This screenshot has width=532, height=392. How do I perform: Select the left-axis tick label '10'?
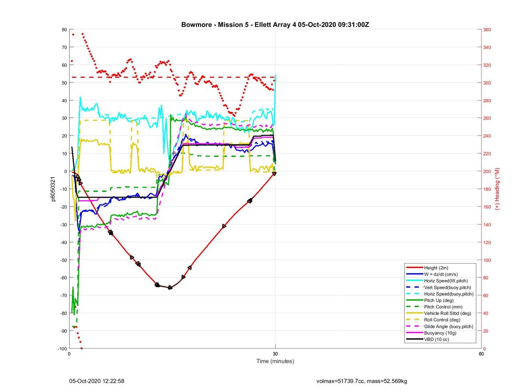click(65, 154)
